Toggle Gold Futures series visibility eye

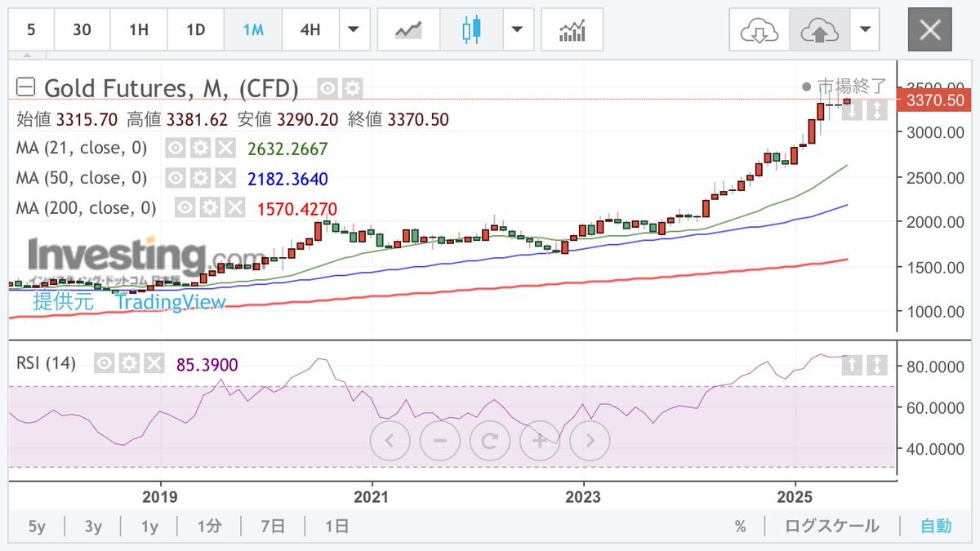(x=328, y=88)
